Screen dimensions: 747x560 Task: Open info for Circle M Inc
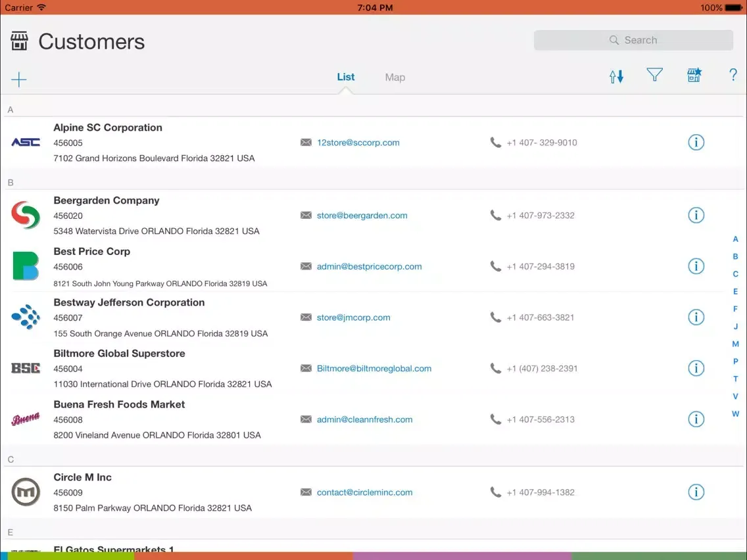[x=696, y=492]
